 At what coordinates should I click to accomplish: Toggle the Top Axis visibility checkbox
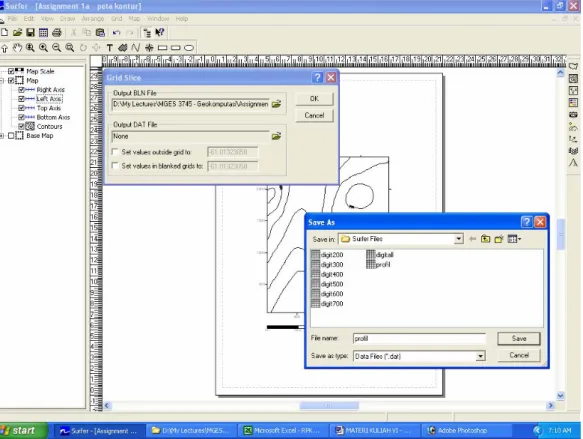pyautogui.click(x=21, y=108)
